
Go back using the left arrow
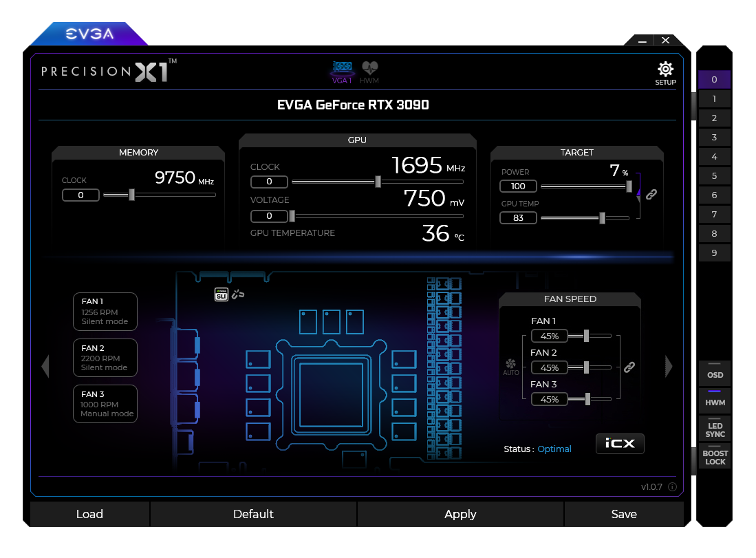click(x=45, y=367)
